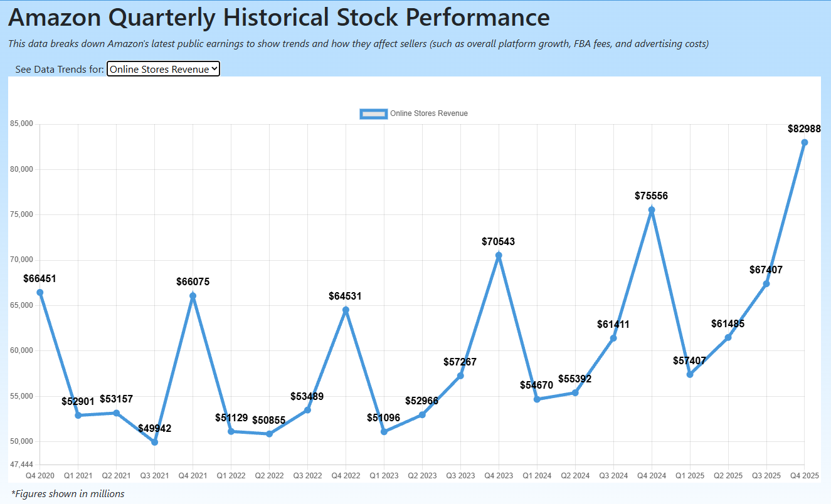Click the $75556 data label
Image resolution: width=831 pixels, height=504 pixels.
pyautogui.click(x=651, y=196)
